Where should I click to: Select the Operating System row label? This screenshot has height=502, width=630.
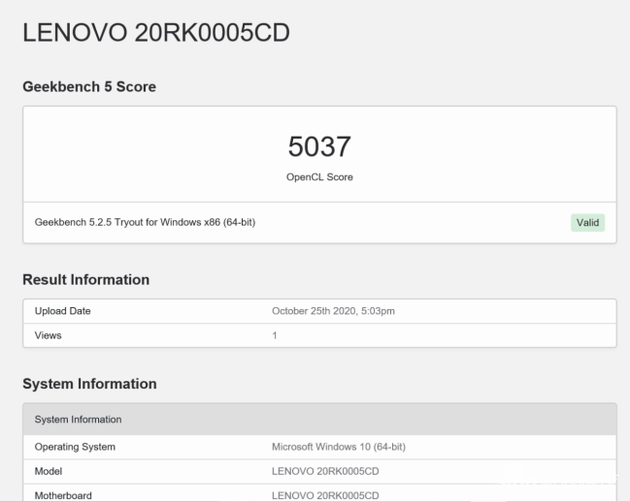[75, 447]
